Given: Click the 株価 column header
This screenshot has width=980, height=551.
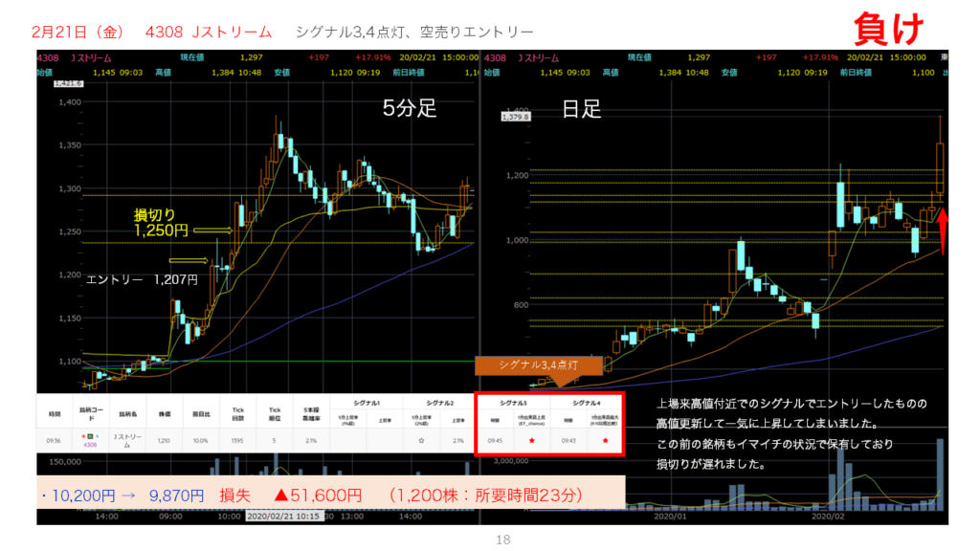Looking at the screenshot, I should pos(165,413).
